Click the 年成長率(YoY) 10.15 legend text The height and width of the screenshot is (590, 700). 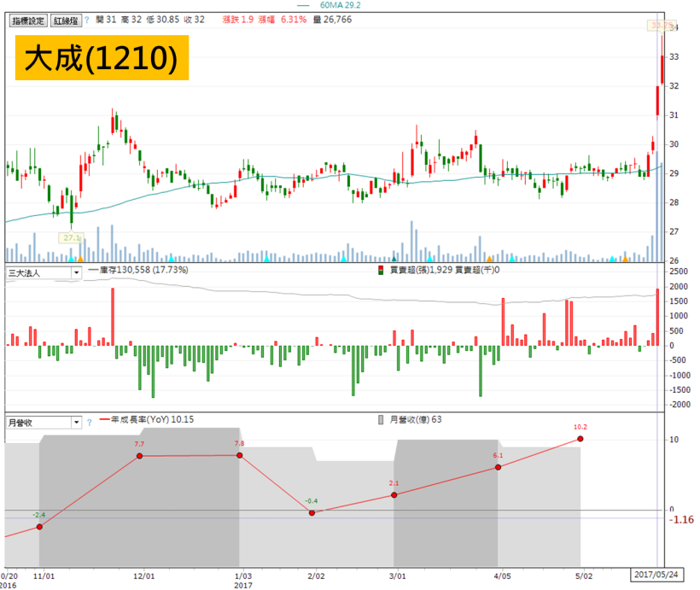(x=152, y=419)
